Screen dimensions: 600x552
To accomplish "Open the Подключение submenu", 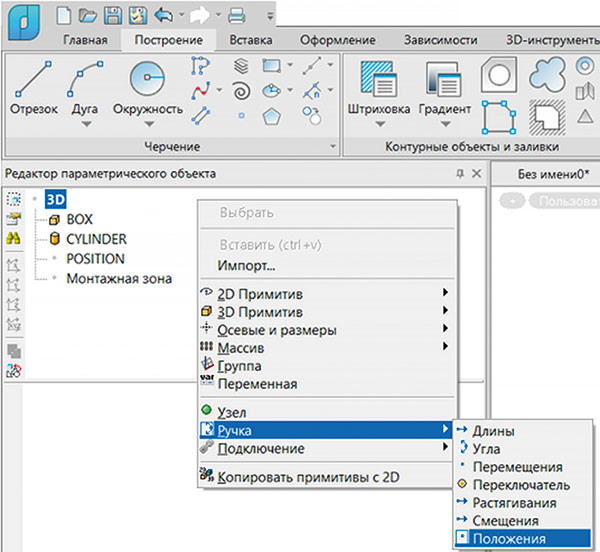I will point(328,448).
